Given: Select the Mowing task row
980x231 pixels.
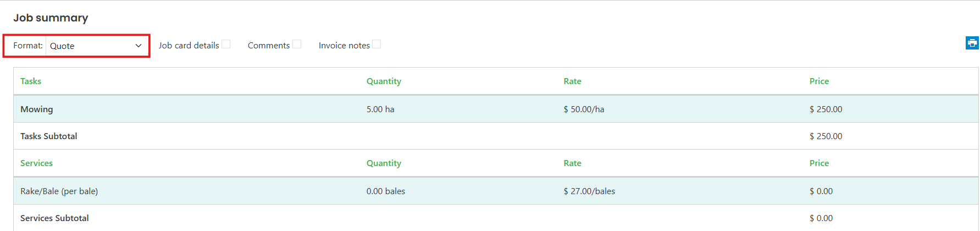Looking at the screenshot, I should click(496, 109).
